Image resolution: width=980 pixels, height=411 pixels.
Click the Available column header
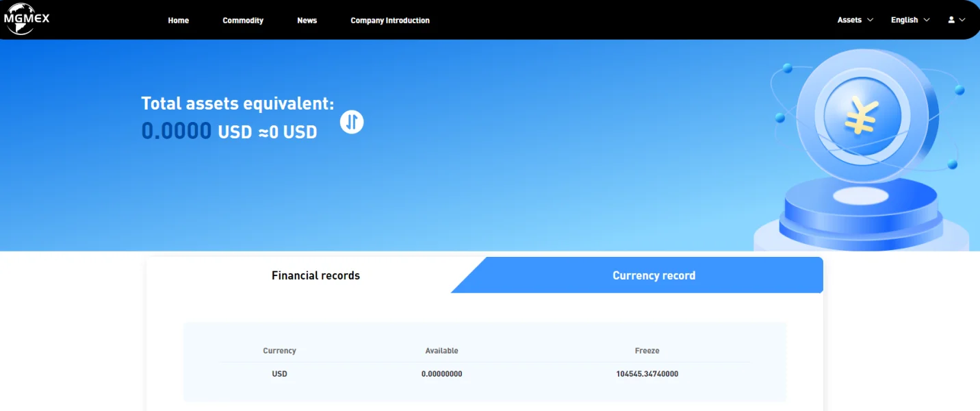(x=441, y=351)
